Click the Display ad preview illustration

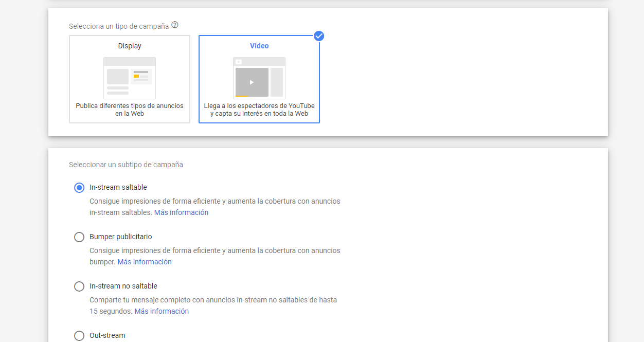[x=129, y=77]
